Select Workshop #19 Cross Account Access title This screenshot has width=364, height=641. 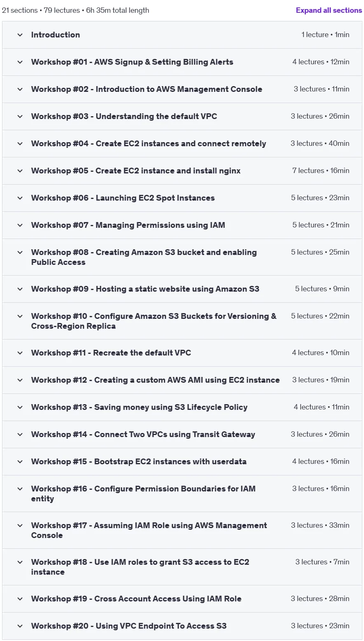pyautogui.click(x=136, y=599)
